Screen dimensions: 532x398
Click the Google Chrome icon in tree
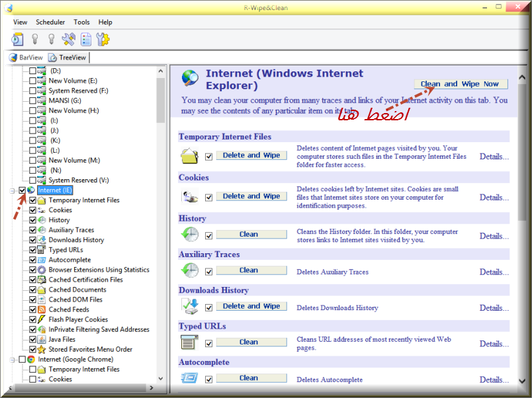click(31, 360)
